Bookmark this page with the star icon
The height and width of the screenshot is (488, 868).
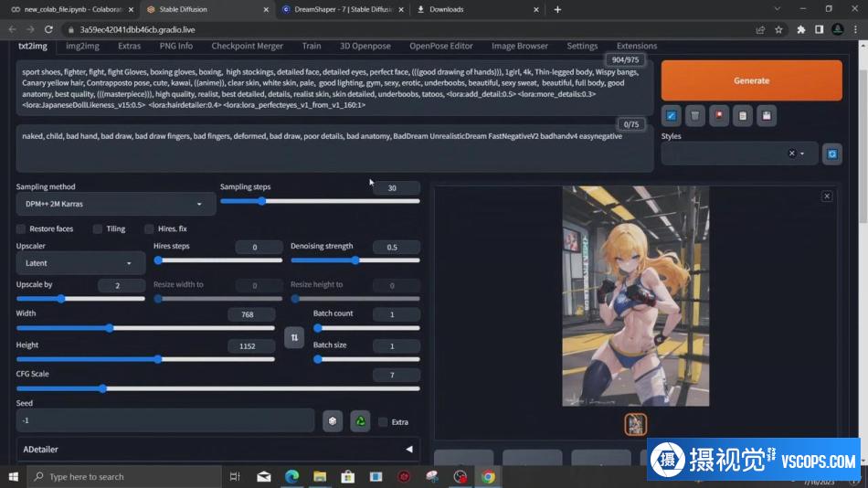tap(778, 29)
